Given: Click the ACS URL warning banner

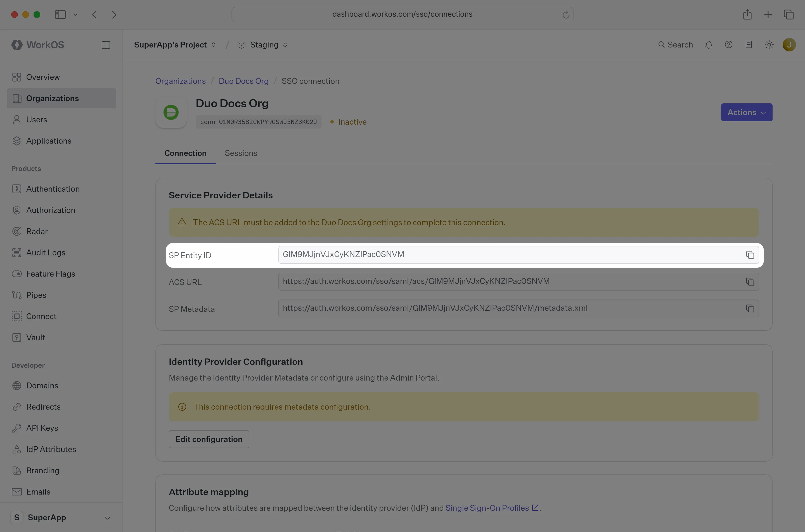Looking at the screenshot, I should (x=464, y=223).
